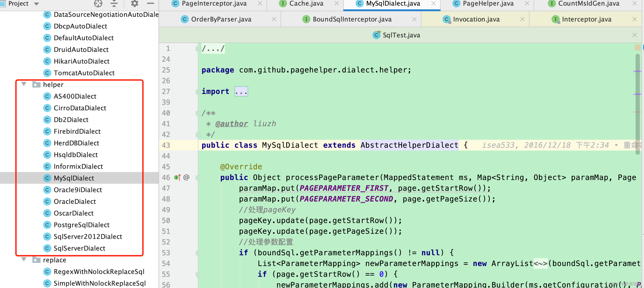
Task: Select MySqlDialect in the project tree
Action: (x=74, y=178)
